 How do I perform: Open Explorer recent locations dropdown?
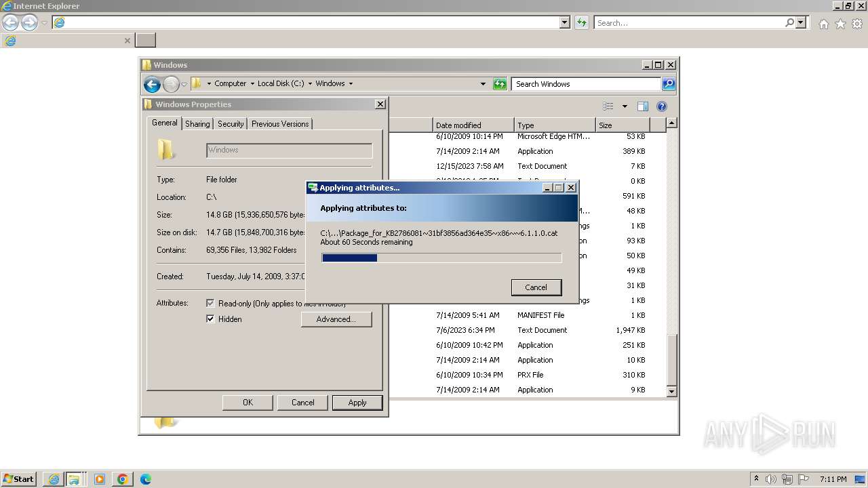coord(184,85)
